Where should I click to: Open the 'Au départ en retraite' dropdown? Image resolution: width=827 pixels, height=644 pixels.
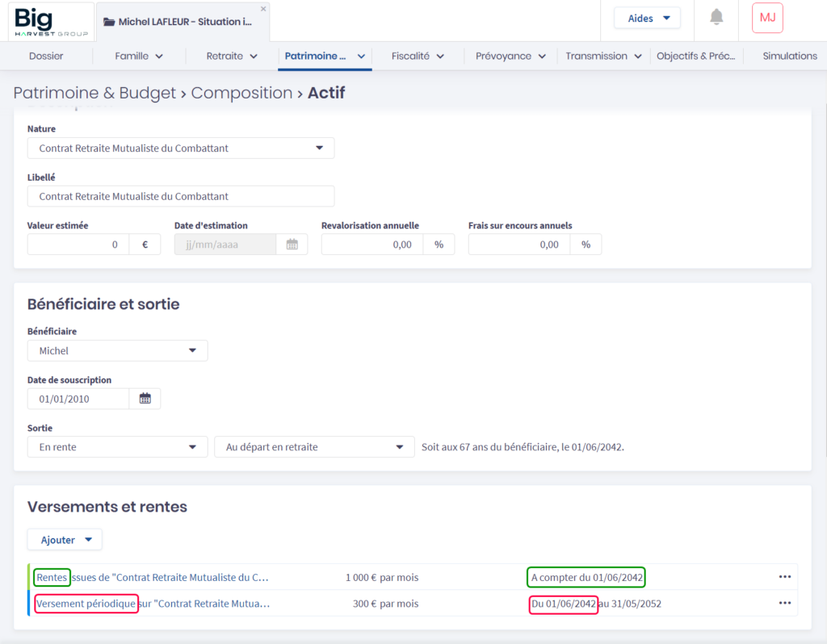click(x=314, y=447)
